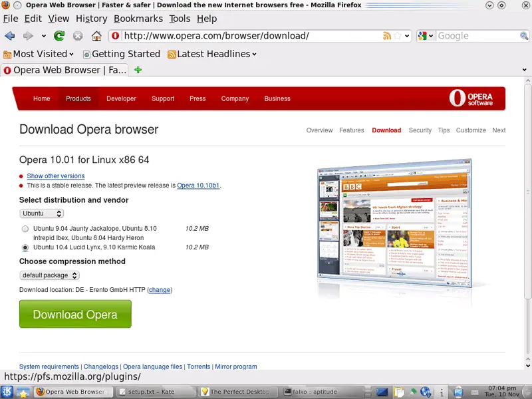
Task: Open the History menu
Action: (91, 19)
